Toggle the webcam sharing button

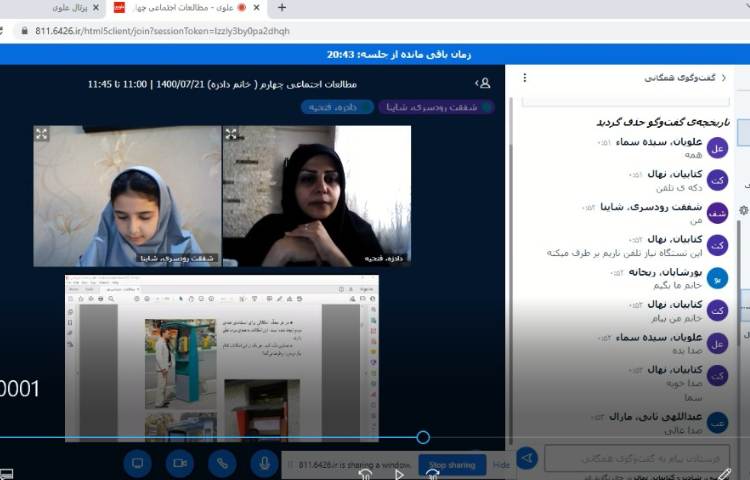[180, 463]
